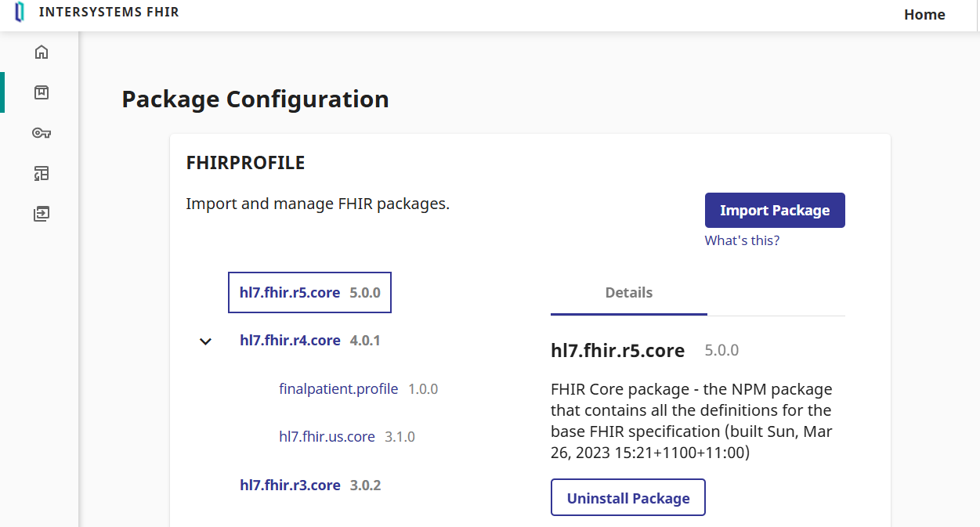
Task: Open the key credentials sidebar icon
Action: pos(42,133)
